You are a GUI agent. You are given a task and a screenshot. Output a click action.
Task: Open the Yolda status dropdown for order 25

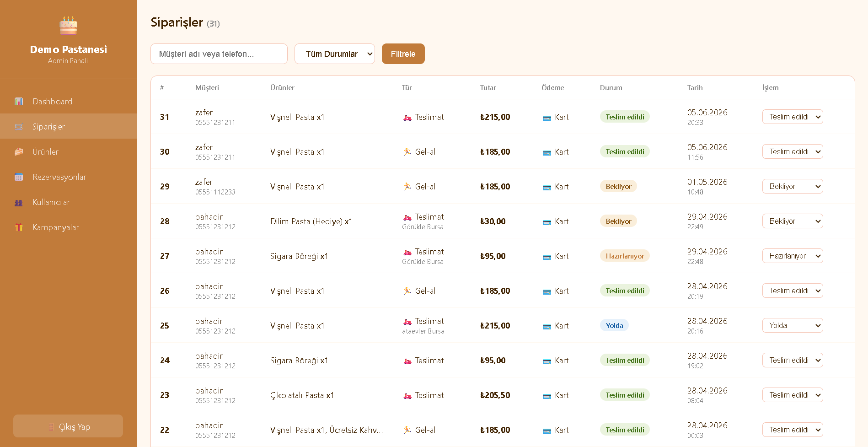point(793,325)
